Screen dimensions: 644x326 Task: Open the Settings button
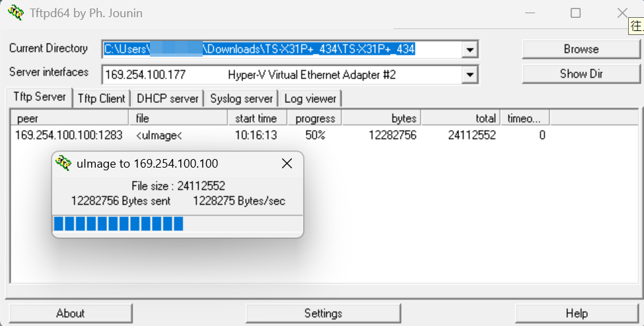pos(323,313)
